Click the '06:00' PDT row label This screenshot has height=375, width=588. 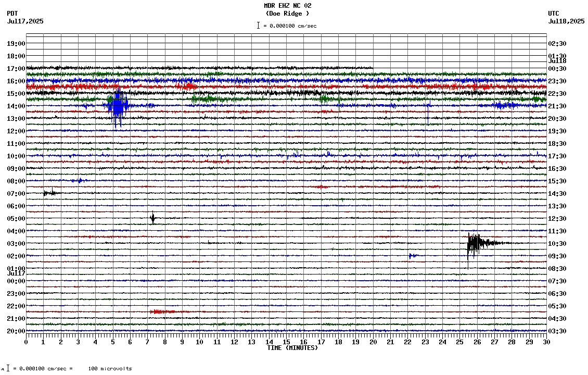[x=16, y=206]
